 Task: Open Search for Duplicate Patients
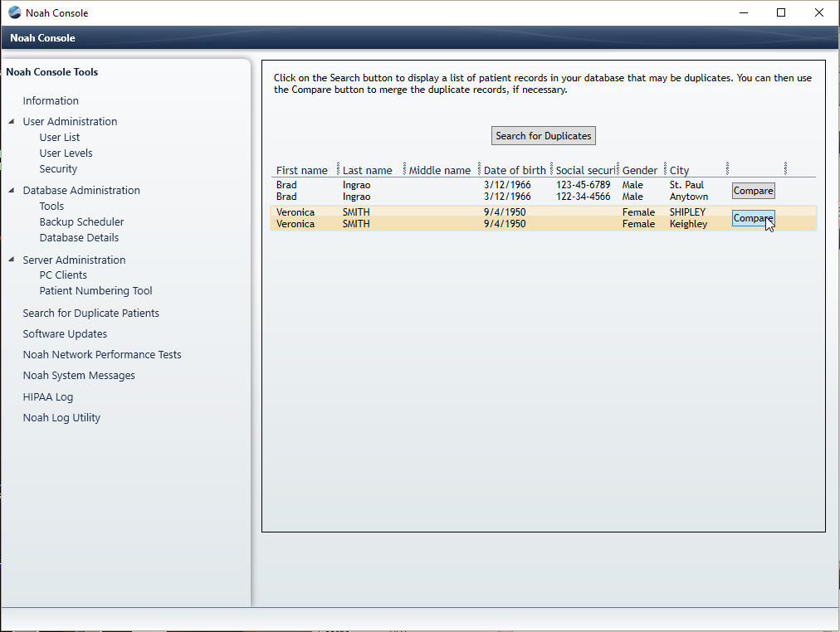pyautogui.click(x=90, y=313)
